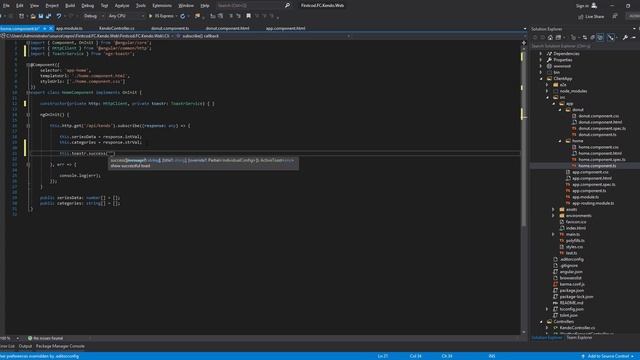The height and width of the screenshot is (360, 640).
Task: Click the browser refresh icon next to IIS Express
Action: [x=182, y=16]
